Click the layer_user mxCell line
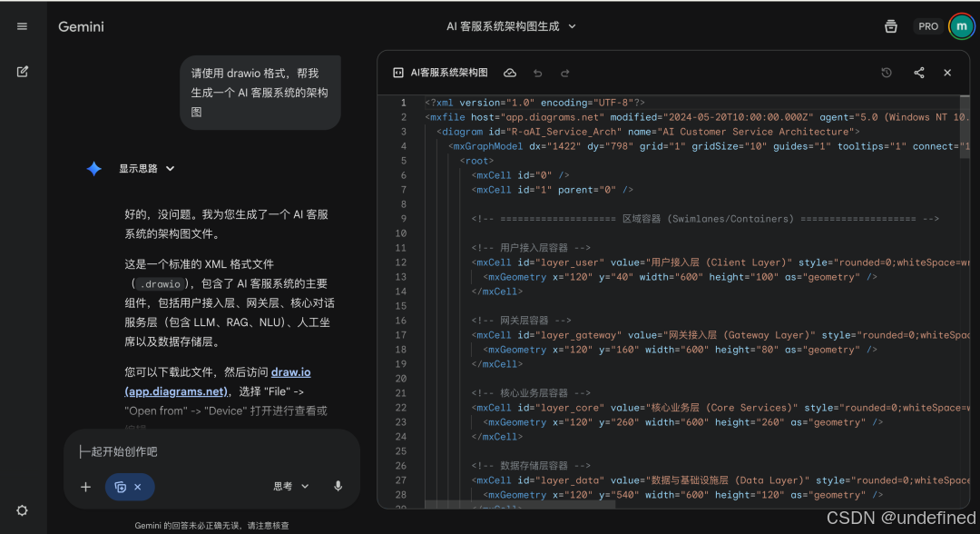This screenshot has height=534, width=980. (x=719, y=262)
